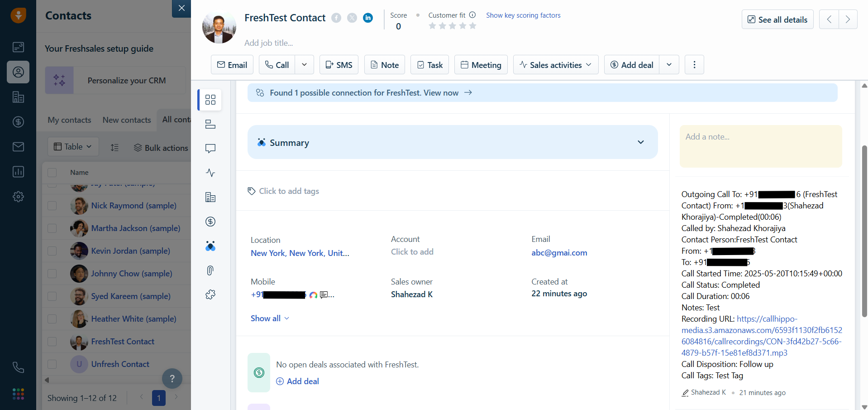Open the conversations chat bubble icon

(210, 149)
